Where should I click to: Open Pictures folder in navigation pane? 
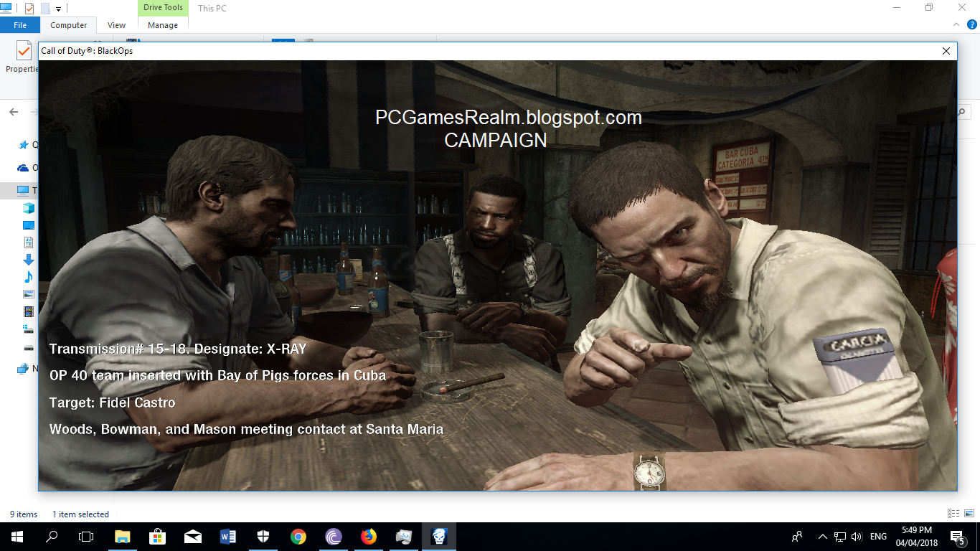(x=29, y=294)
